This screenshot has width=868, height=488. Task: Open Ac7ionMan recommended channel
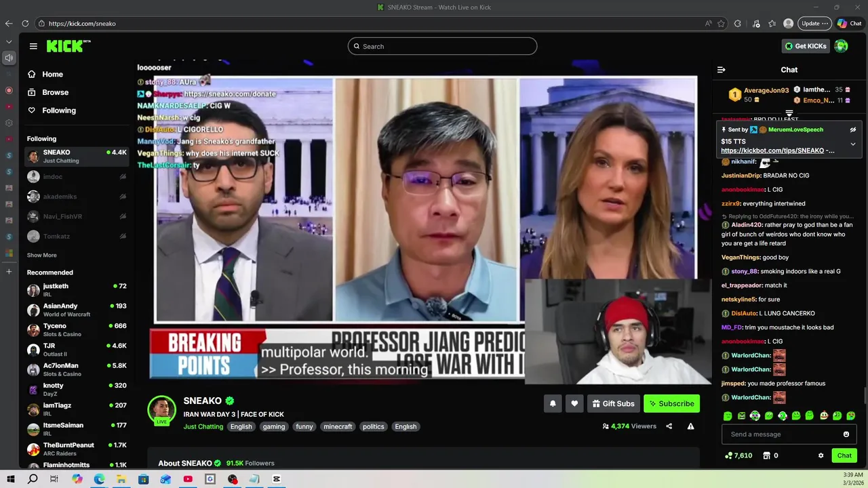click(77, 369)
